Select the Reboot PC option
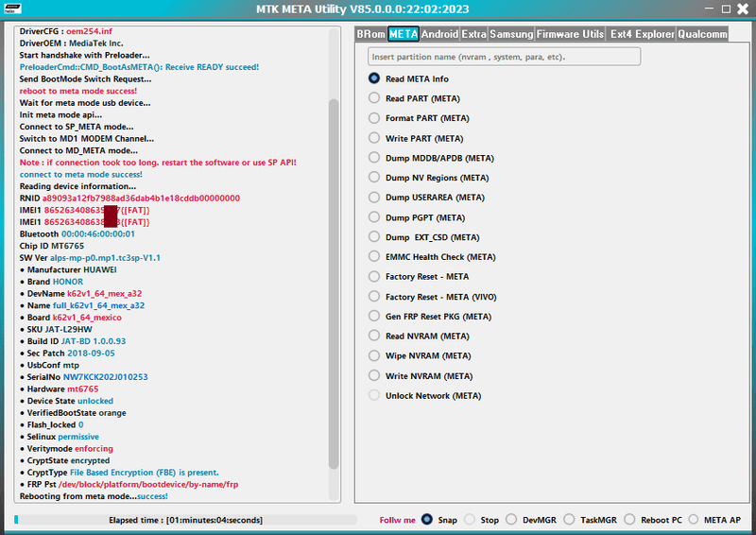Viewport: 756px width, 535px height. (629, 519)
